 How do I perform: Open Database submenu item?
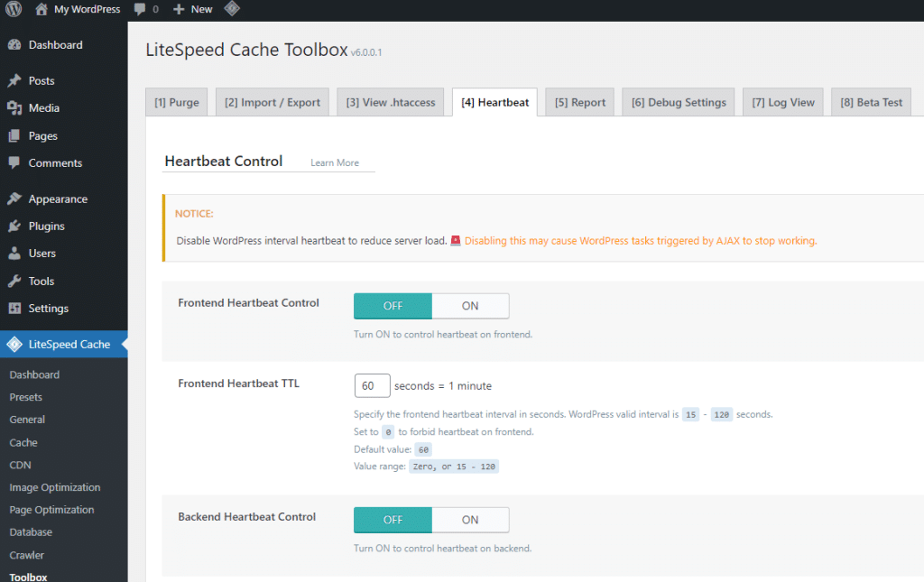coord(31,532)
